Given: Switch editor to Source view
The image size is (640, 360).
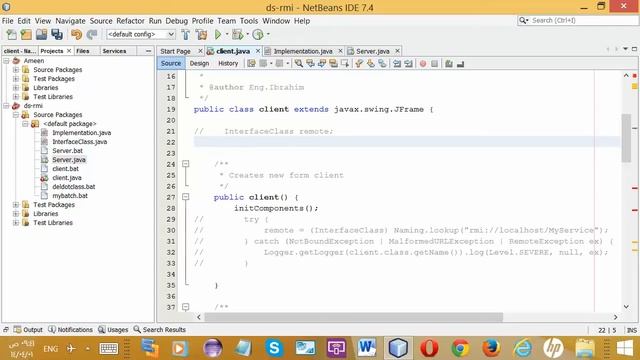Looking at the screenshot, I should point(171,64).
